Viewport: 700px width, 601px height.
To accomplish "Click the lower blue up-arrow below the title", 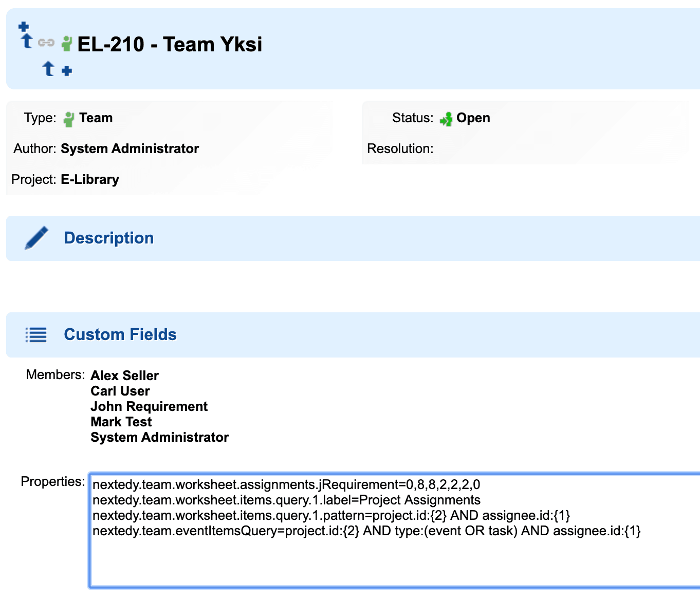I will (x=48, y=68).
